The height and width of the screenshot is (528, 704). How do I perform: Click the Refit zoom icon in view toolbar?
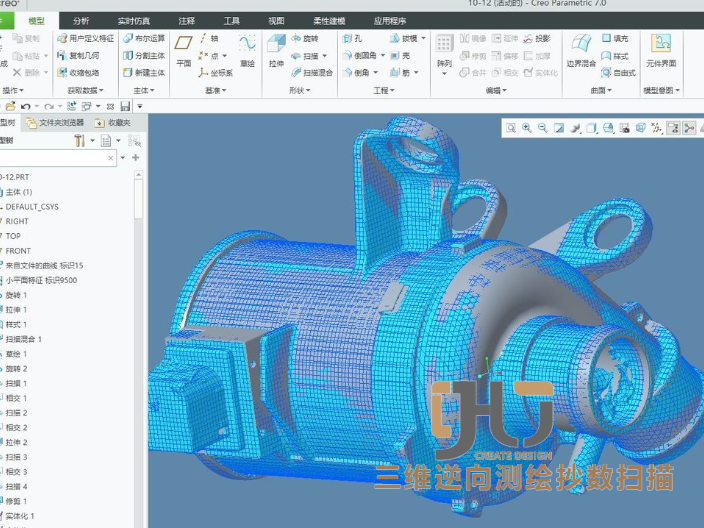(x=510, y=128)
